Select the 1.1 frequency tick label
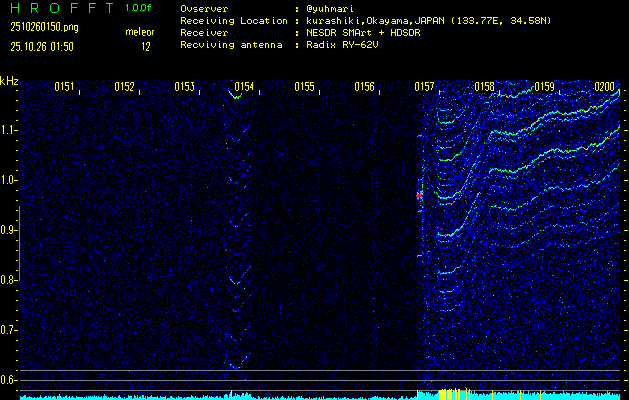This screenshot has height=400, width=629. click(x=9, y=130)
